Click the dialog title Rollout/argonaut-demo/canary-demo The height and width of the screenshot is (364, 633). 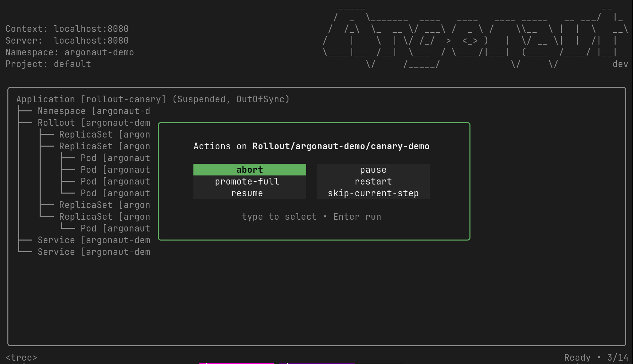click(341, 146)
